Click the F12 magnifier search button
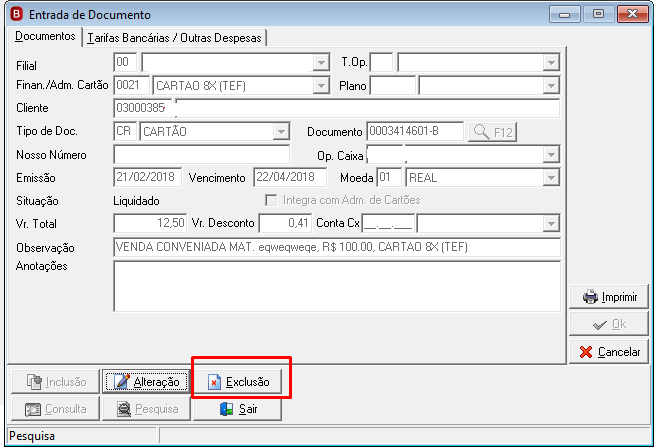This screenshot has height=447, width=660. (492, 132)
